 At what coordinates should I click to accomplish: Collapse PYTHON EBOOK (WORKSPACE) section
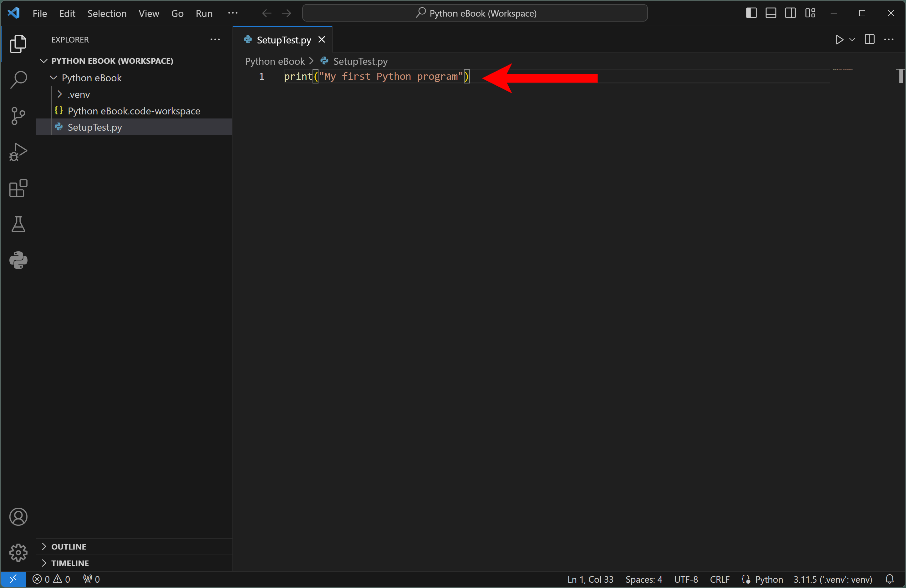(135, 61)
